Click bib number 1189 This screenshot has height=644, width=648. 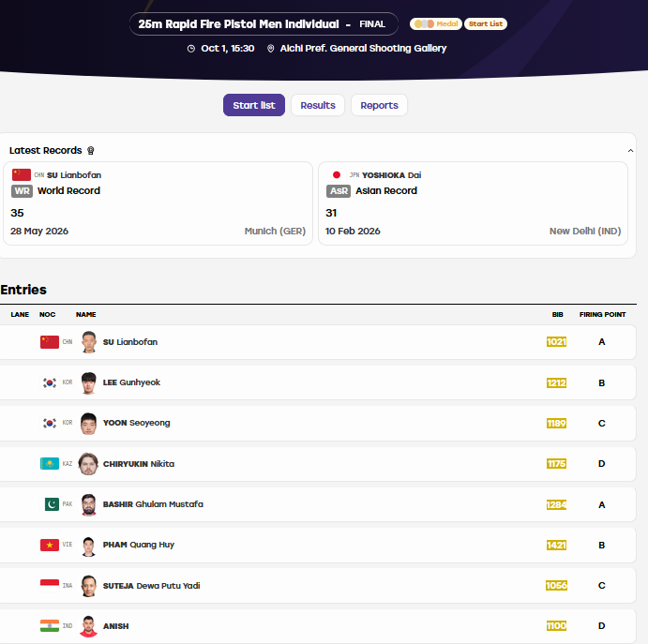coord(556,424)
